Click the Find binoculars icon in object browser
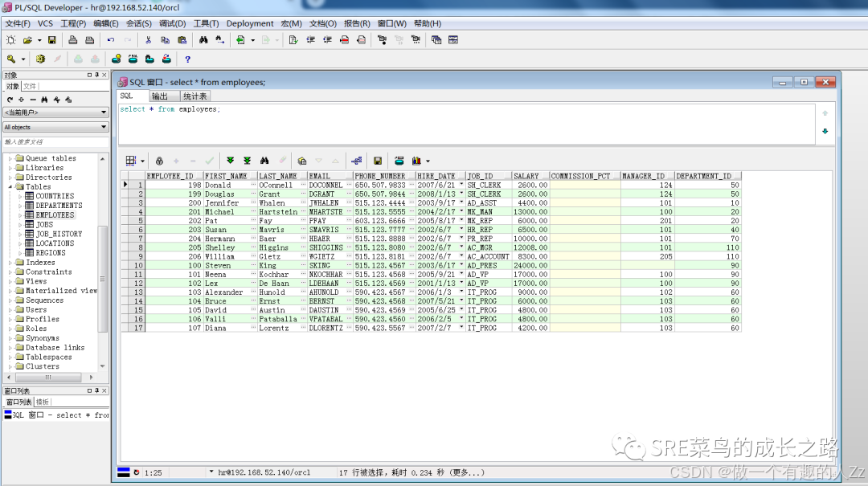The image size is (868, 486). 44,100
